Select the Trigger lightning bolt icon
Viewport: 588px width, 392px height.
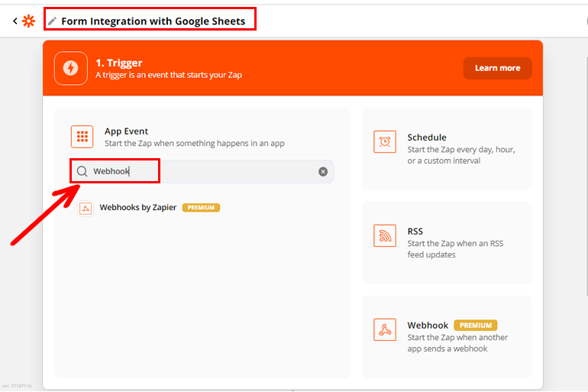pyautogui.click(x=71, y=68)
